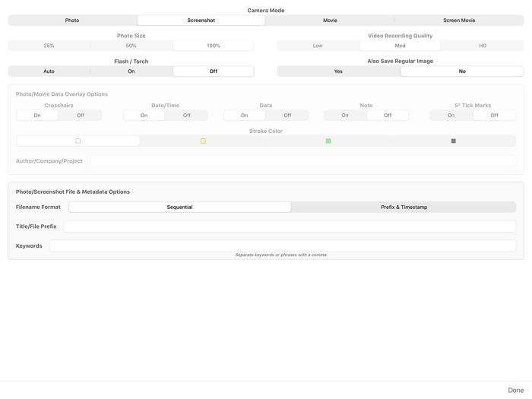
Task: Select HD video recording quality
Action: [483, 46]
